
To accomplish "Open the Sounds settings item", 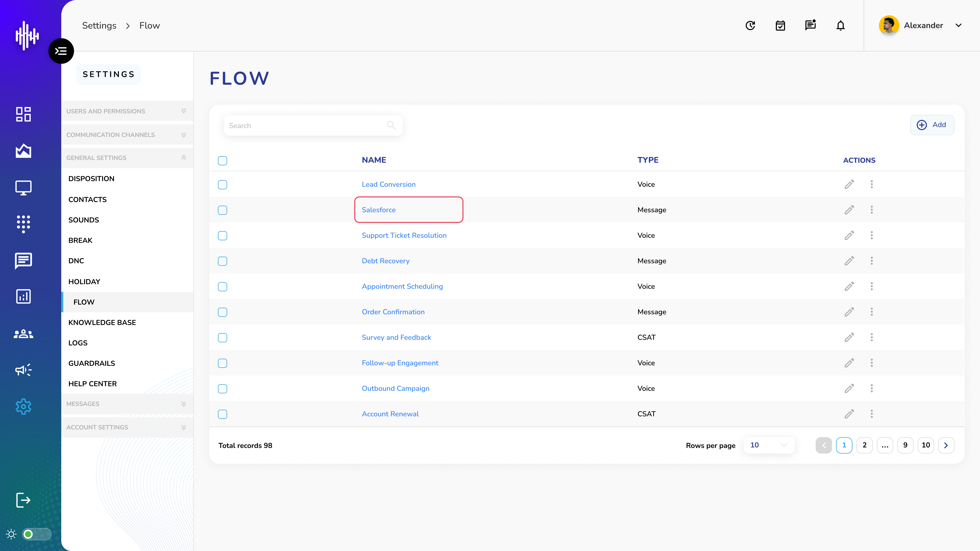I will click(84, 220).
